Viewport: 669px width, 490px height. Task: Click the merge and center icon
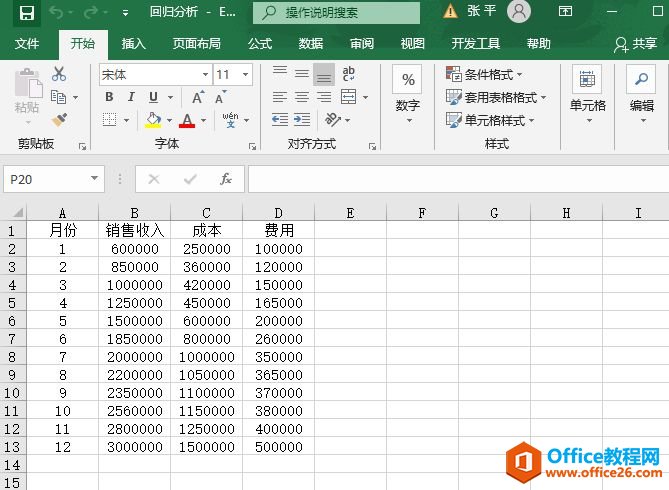349,97
